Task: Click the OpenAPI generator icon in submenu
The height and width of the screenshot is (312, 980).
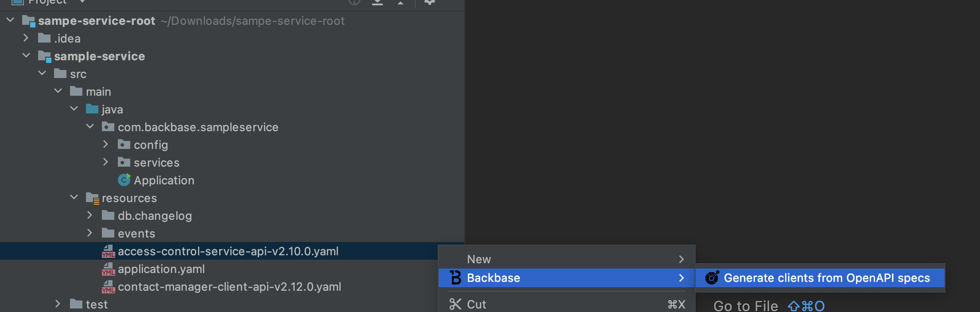Action: [x=712, y=278]
